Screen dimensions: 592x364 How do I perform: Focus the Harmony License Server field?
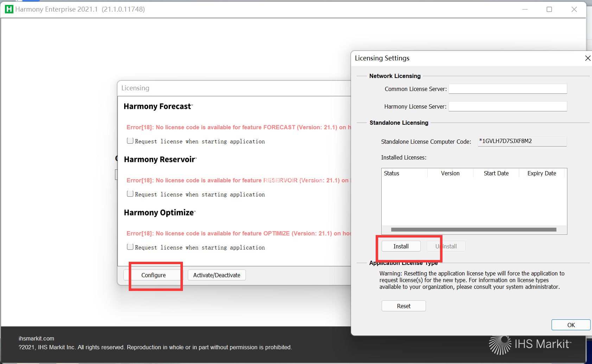tap(508, 106)
